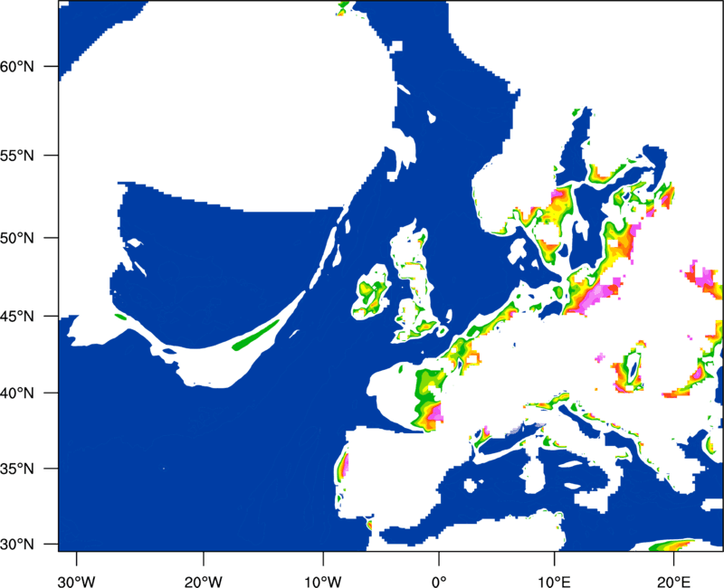This screenshot has height=588, width=724.
Task: Click the 45°N latitude label
Action: tap(17, 317)
